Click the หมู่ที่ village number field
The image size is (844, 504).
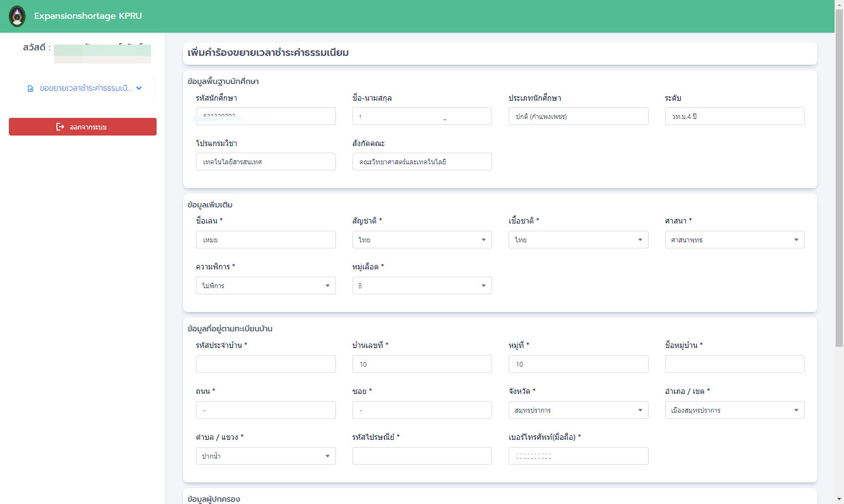click(578, 364)
